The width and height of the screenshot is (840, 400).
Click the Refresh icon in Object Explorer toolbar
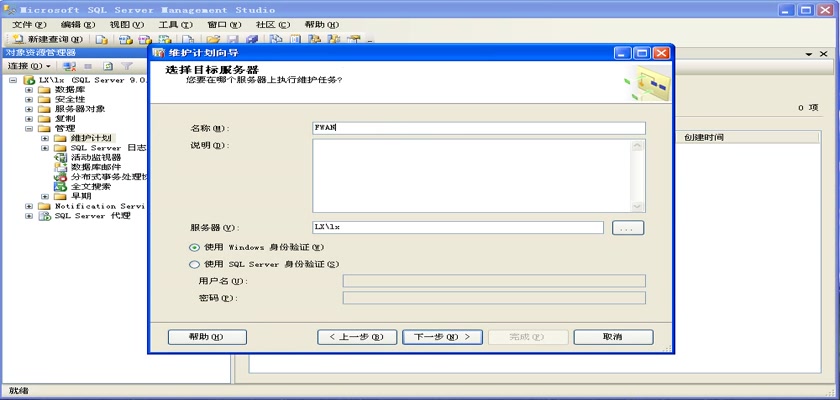(108, 66)
